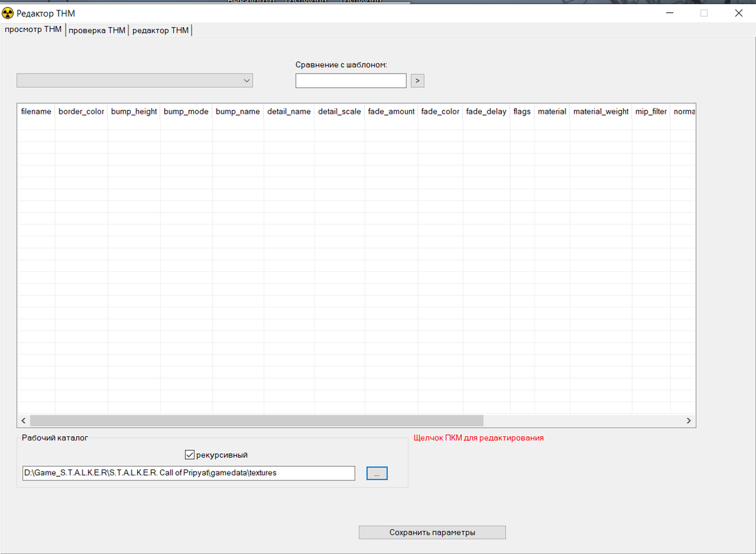This screenshot has width=756, height=554.
Task: Select the bump_name column header
Action: click(x=237, y=111)
